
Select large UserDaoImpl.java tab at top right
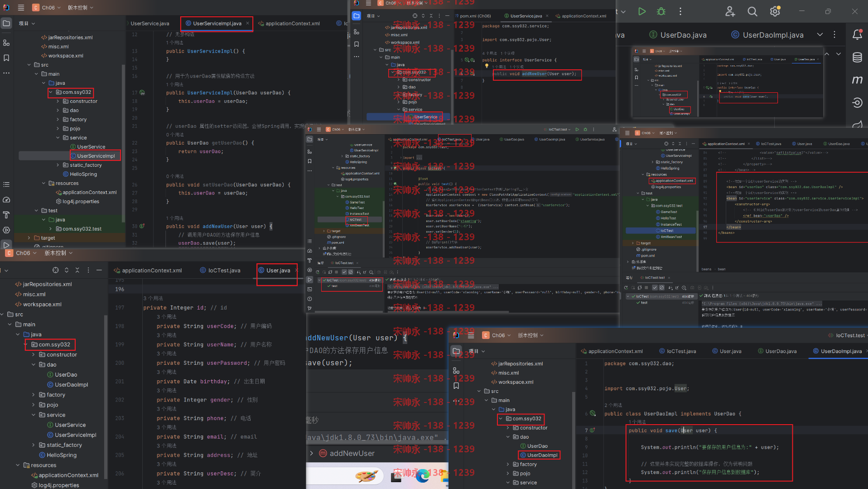click(x=767, y=35)
